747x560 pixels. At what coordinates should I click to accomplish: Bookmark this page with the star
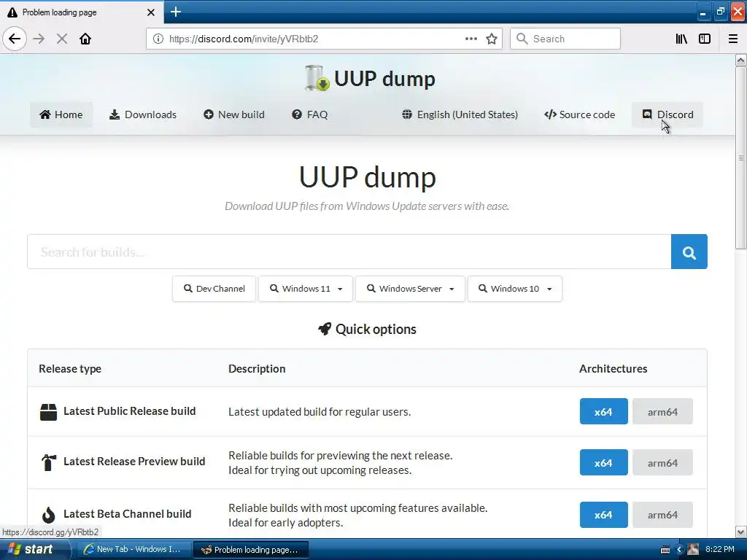pyautogui.click(x=492, y=39)
